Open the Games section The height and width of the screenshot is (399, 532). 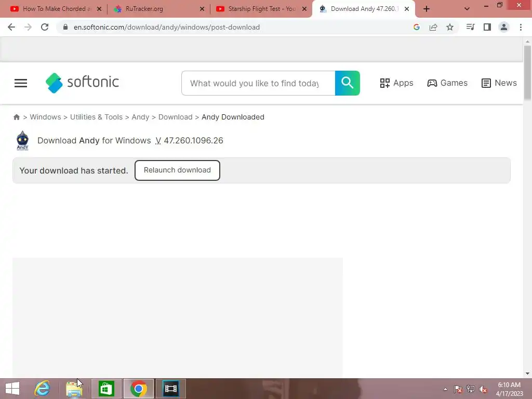(x=447, y=83)
